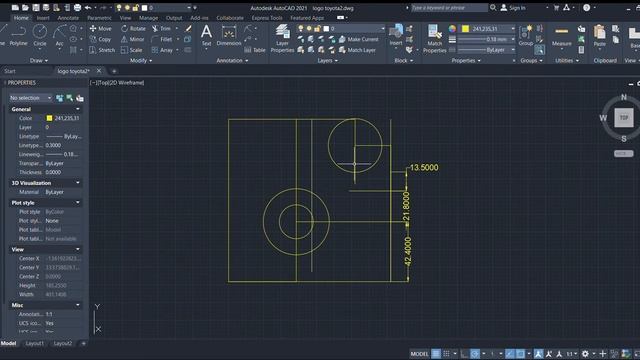
Task: Select the Polyline draw tool
Action: [x=18, y=35]
